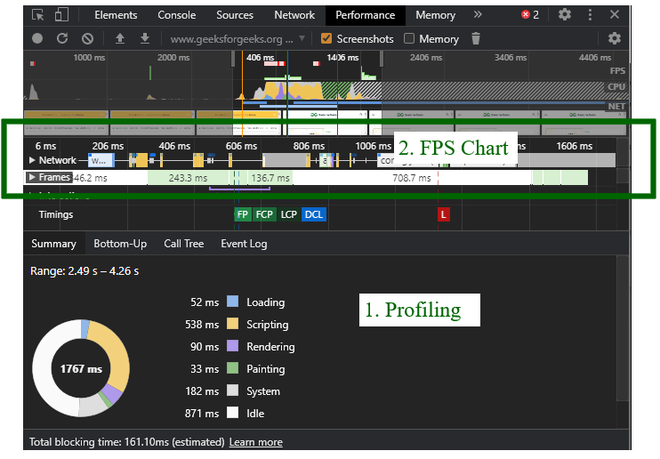Click the left overview selection handle
660x459 pixels.
(x=233, y=59)
